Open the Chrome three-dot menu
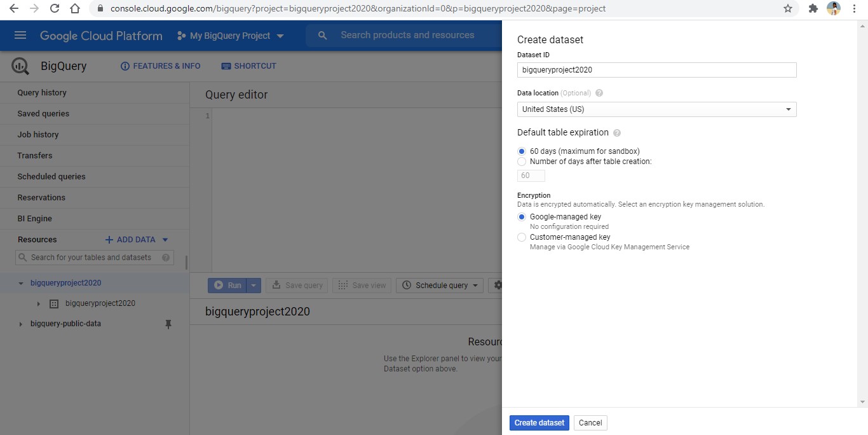This screenshot has height=435, width=868. click(x=855, y=8)
